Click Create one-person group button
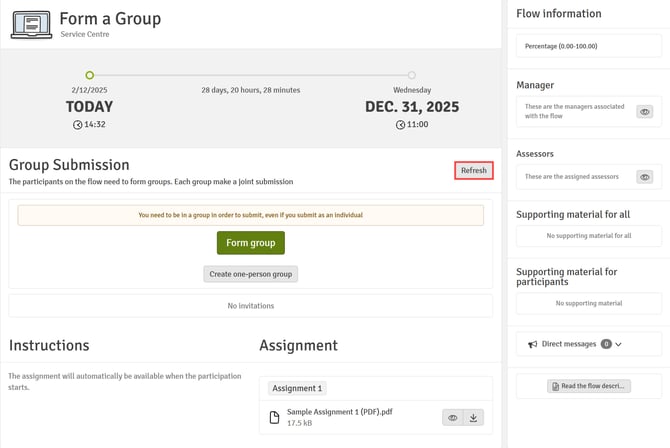Image resolution: width=670 pixels, height=448 pixels. point(250,274)
